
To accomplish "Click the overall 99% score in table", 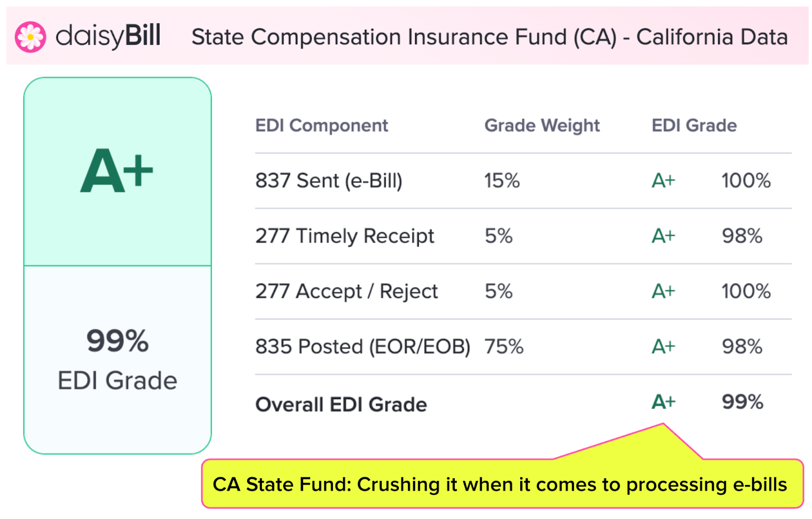I will pyautogui.click(x=742, y=402).
